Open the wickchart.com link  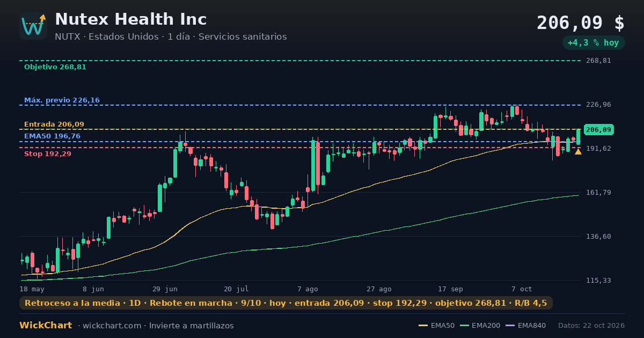coord(112,326)
